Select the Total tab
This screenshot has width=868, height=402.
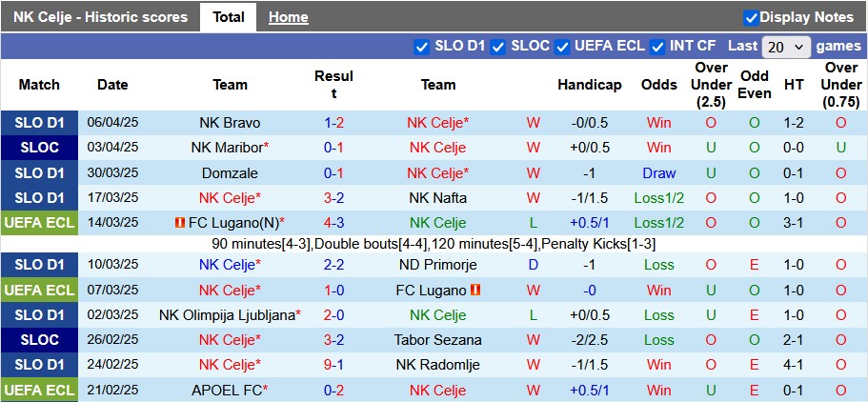pyautogui.click(x=228, y=17)
